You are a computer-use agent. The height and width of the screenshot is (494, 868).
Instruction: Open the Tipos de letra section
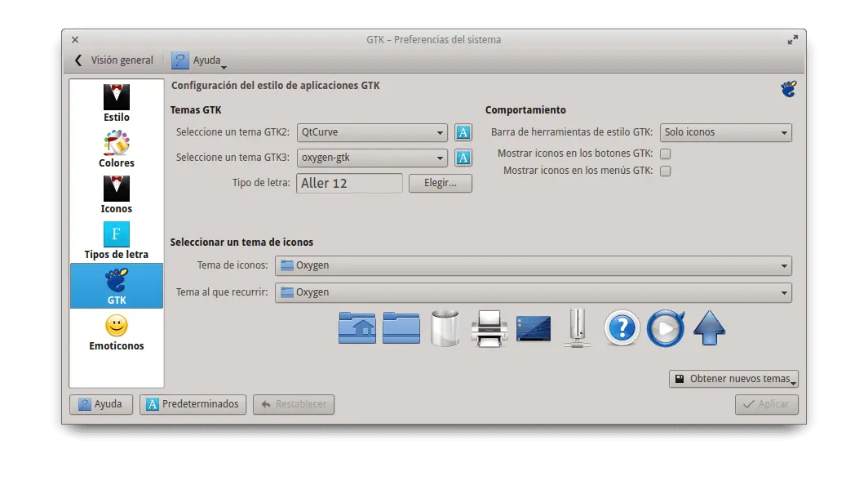[x=116, y=240]
